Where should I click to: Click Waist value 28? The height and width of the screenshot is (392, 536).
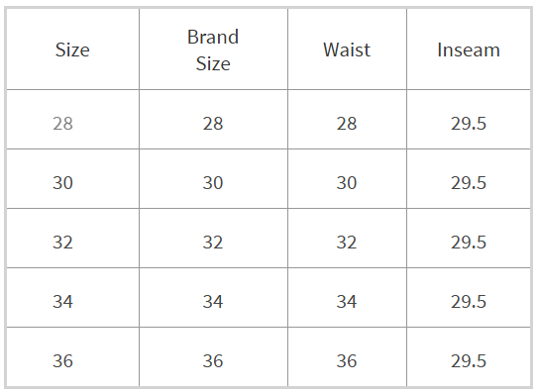347,124
